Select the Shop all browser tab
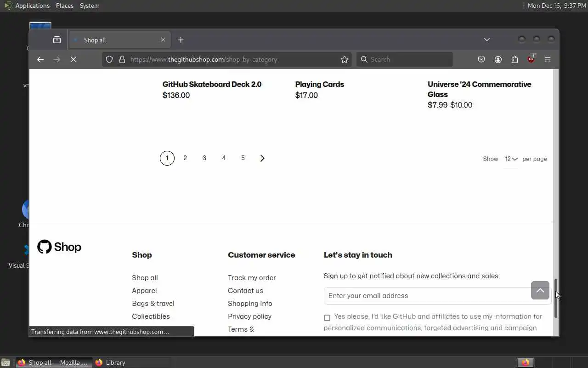This screenshot has height=368, width=588. pos(120,40)
